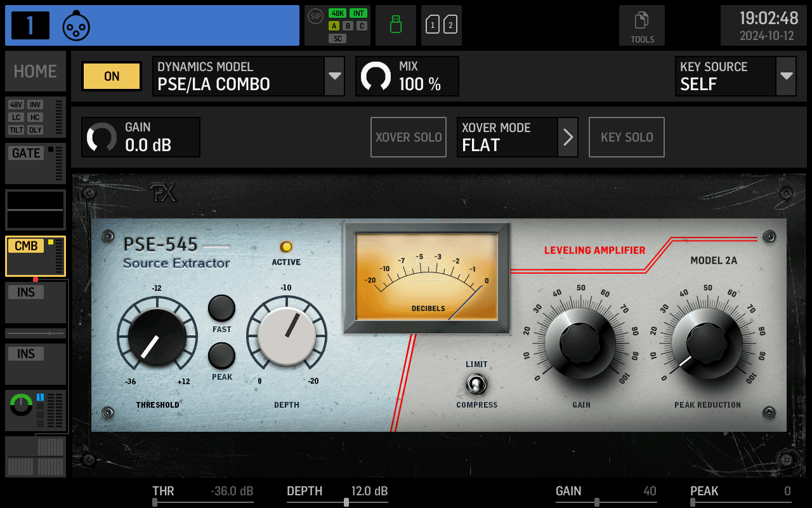Open the pan knob section
The height and width of the screenshot is (508, 812).
[x=36, y=411]
